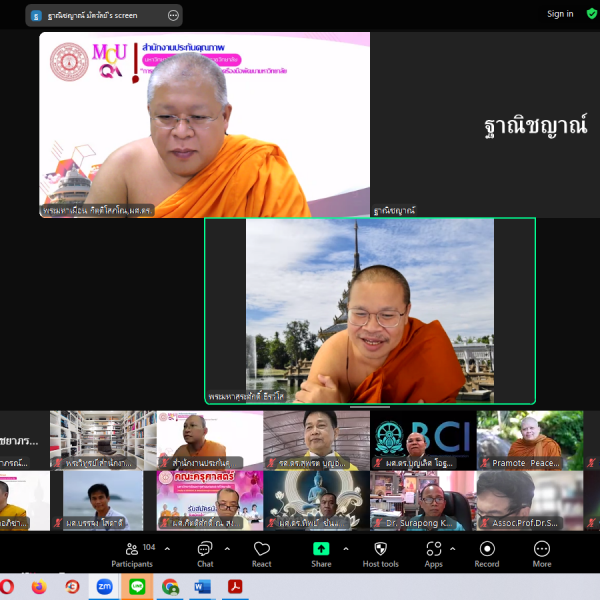Open the More options menu
The image size is (600, 600).
[542, 555]
